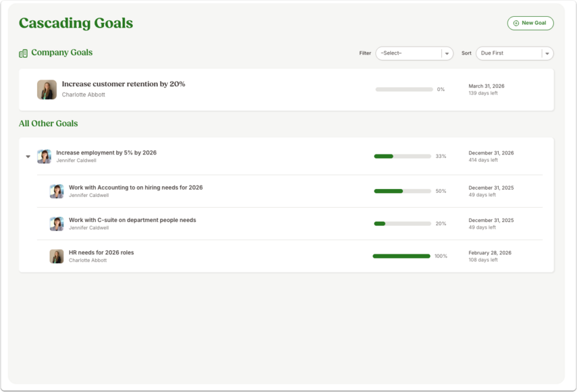This screenshot has width=577, height=392.
Task: Click avatar beside Work with C-suite goal
Action: pos(57,224)
